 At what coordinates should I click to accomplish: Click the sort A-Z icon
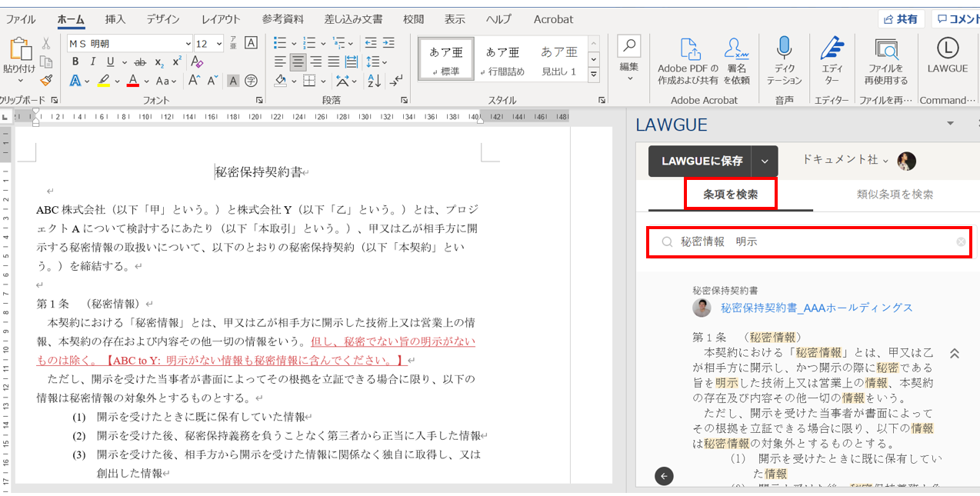[374, 81]
